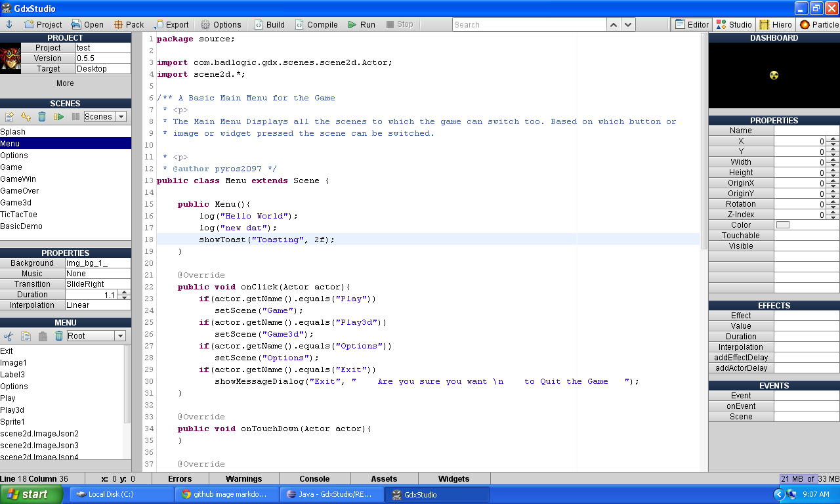This screenshot has width=840, height=504.
Task: Click the Touchable property value cell
Action: coord(807,236)
